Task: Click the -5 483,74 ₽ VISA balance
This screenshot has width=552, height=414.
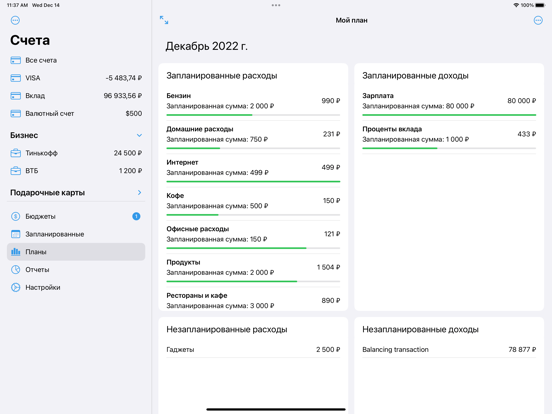Action: 124,78
